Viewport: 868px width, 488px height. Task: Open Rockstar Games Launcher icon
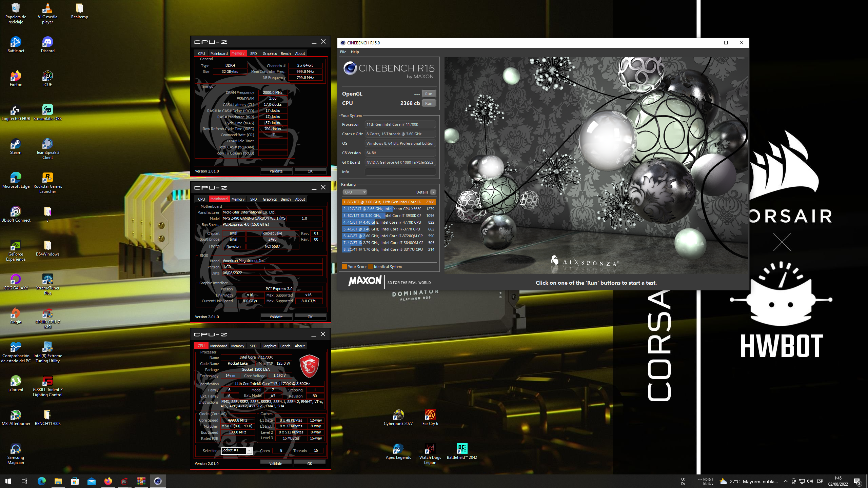(x=47, y=182)
